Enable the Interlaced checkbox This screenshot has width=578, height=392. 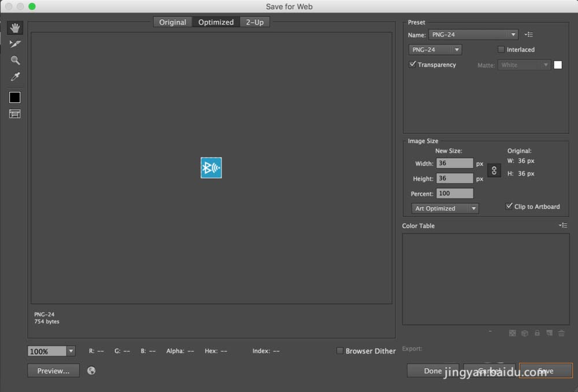(501, 50)
